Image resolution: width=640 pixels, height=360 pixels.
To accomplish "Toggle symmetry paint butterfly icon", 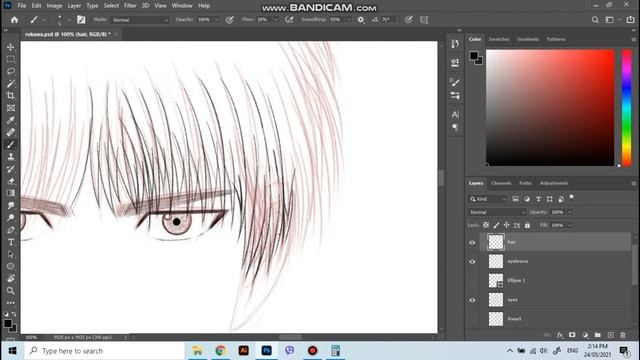I will (424, 20).
